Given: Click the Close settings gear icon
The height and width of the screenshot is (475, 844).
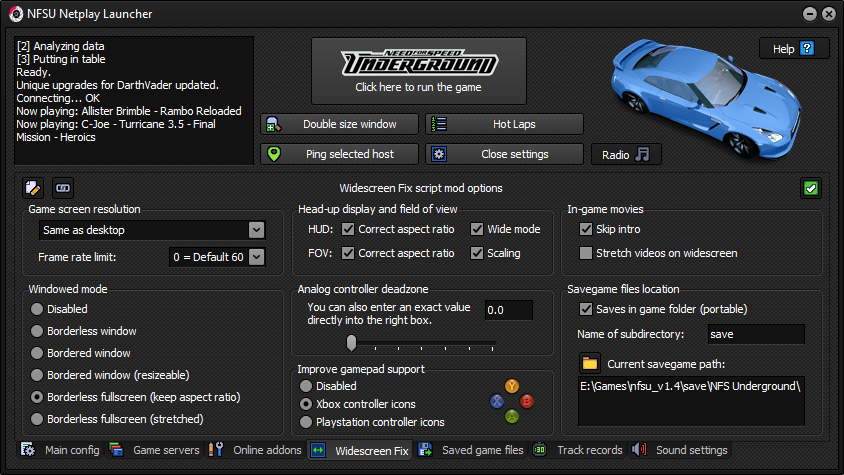Looking at the screenshot, I should tap(439, 155).
